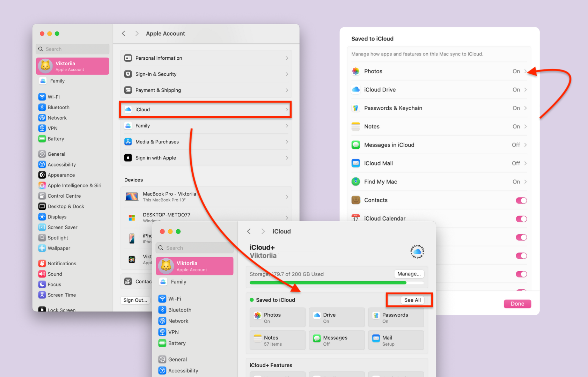The image size is (588, 377).
Task: Click Notifications sidebar icon
Action: [x=42, y=264]
